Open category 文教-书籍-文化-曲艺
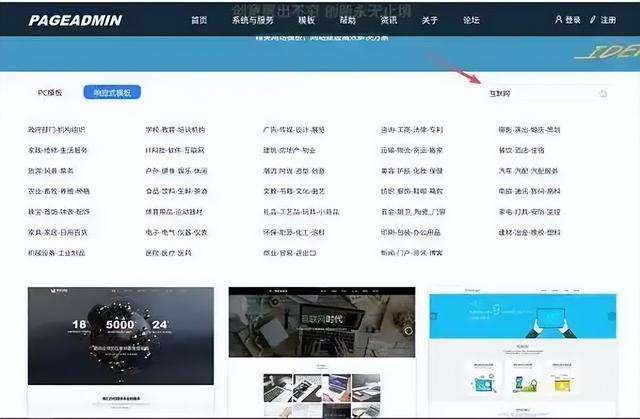Image resolution: width=640 pixels, height=419 pixels. [x=294, y=191]
